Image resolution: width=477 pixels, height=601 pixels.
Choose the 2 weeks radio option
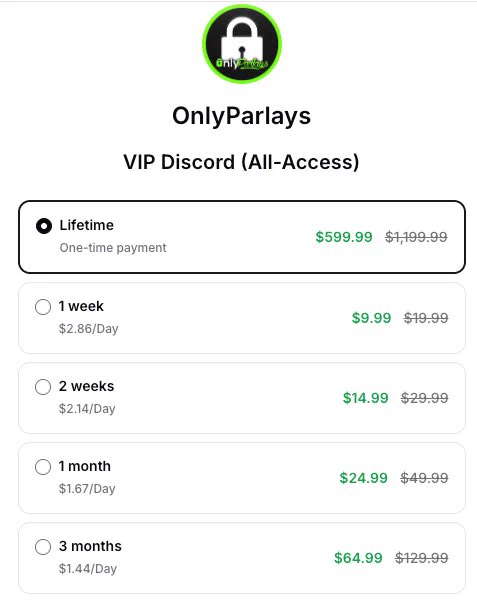pyautogui.click(x=43, y=387)
